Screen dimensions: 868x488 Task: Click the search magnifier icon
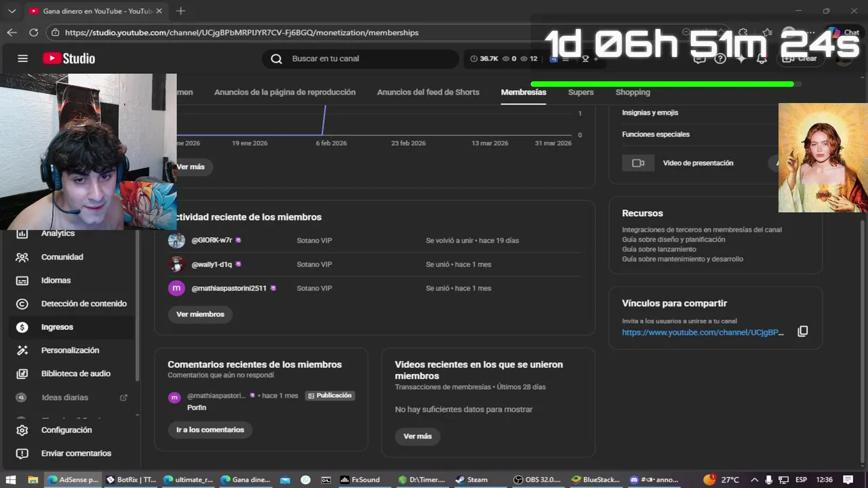point(276,59)
